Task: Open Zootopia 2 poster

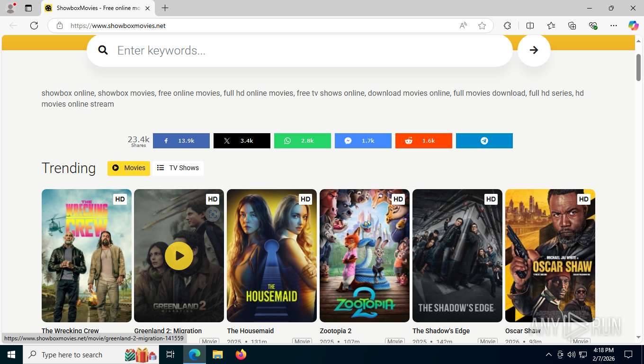Action: coord(365,256)
